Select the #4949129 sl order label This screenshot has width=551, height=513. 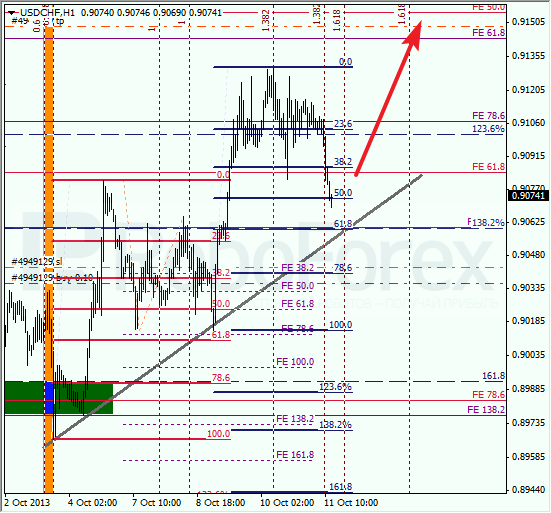point(37,261)
